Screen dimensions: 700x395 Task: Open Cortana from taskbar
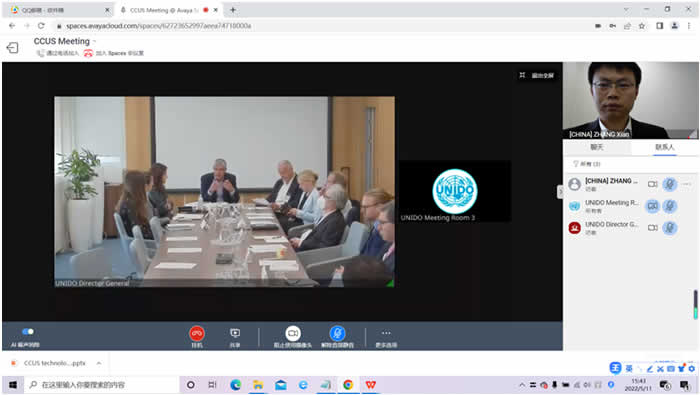click(x=191, y=385)
